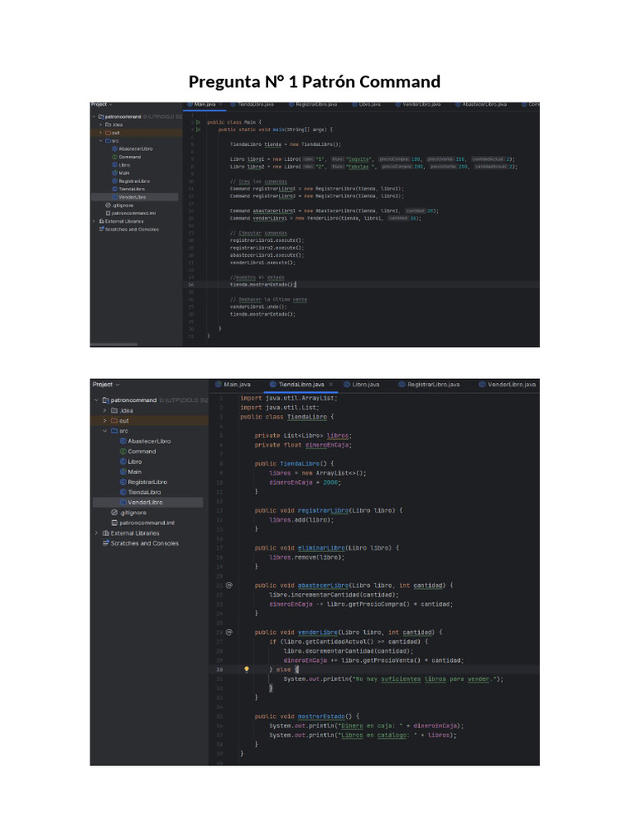
Task: Open .gitignore in the lower project tree
Action: pos(132,512)
